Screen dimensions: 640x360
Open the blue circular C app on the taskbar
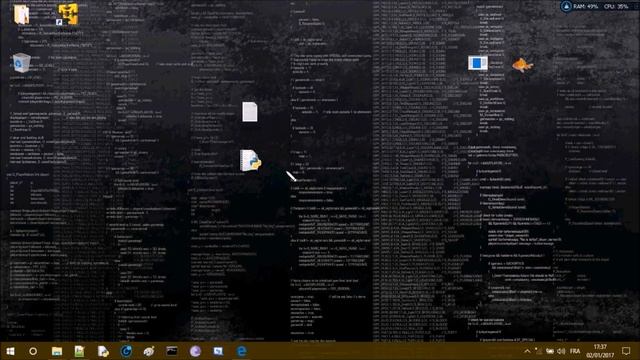tap(126, 351)
